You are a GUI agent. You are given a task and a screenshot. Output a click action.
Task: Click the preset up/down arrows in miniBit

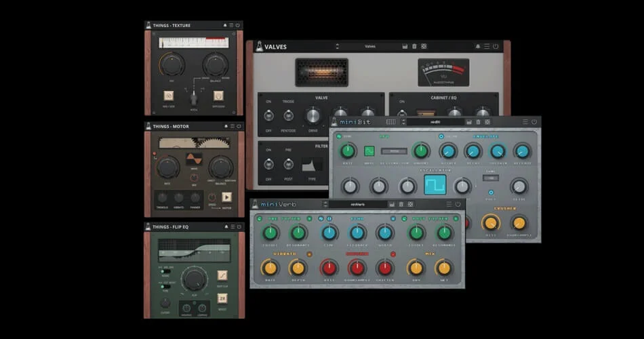tap(403, 122)
